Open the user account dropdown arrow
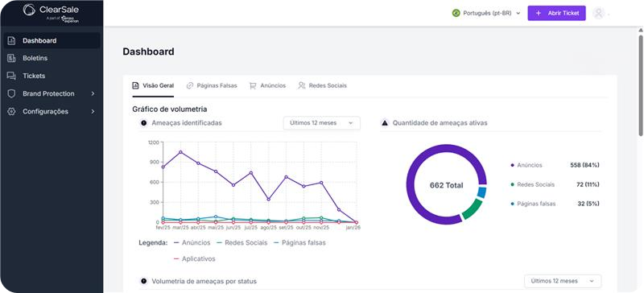This screenshot has width=644, height=293. [x=609, y=14]
